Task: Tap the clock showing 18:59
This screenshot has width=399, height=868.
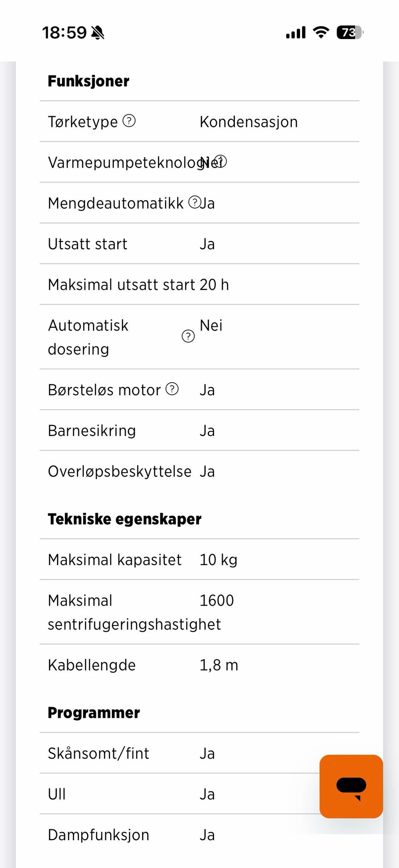Action: coord(64,32)
